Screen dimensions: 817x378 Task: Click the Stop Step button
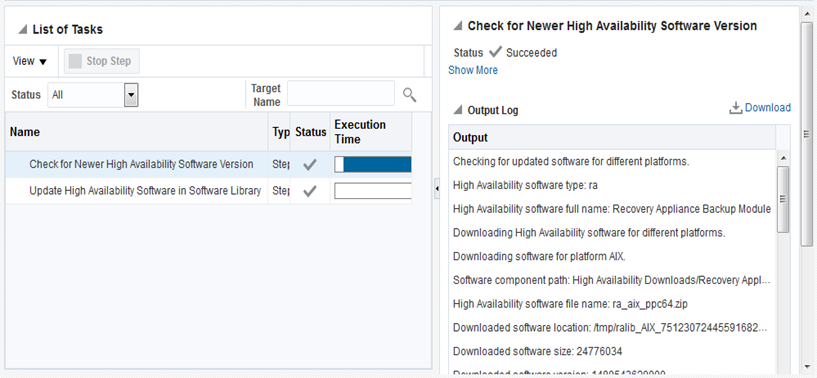102,62
